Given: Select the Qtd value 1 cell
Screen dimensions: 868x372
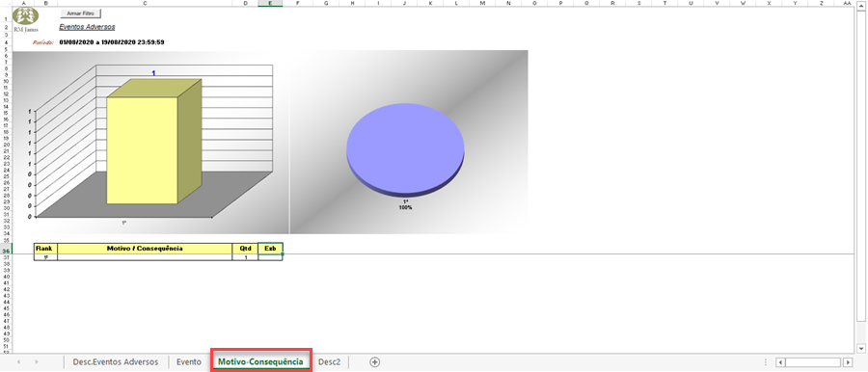Looking at the screenshot, I should coord(245,257).
